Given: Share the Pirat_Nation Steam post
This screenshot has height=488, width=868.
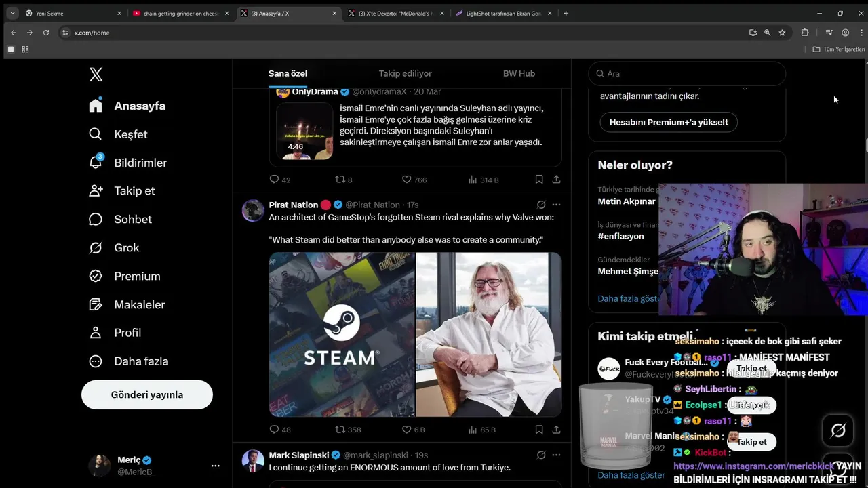Looking at the screenshot, I should click(x=556, y=430).
